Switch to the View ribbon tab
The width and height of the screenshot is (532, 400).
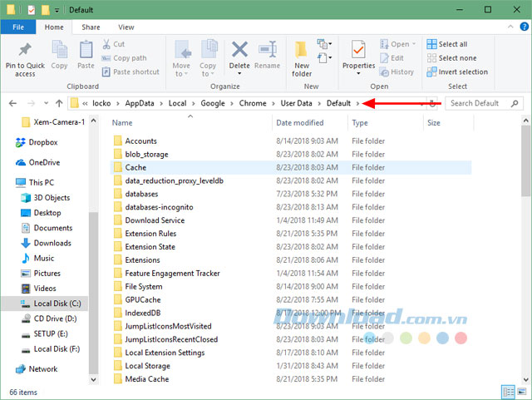pos(126,27)
